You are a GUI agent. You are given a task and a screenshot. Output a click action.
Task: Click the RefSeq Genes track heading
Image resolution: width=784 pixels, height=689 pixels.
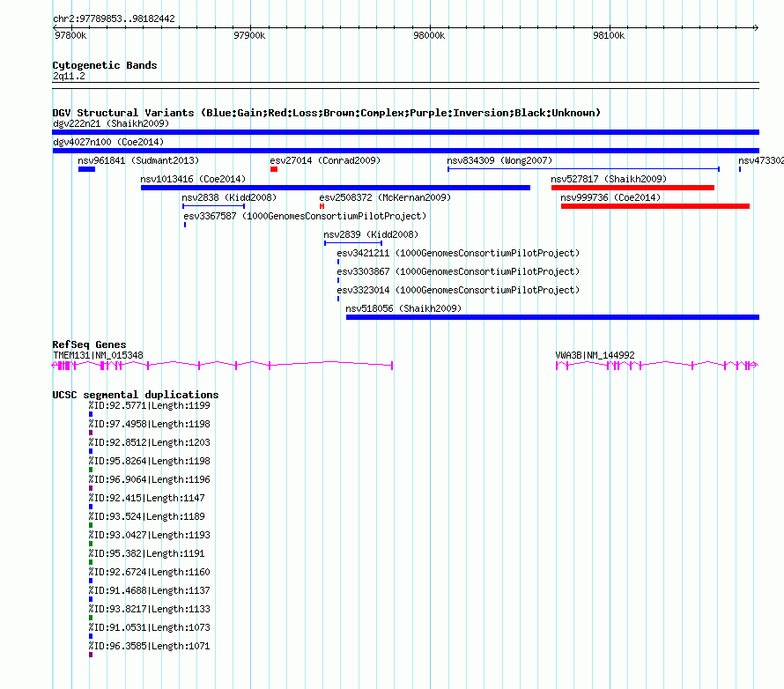(89, 344)
